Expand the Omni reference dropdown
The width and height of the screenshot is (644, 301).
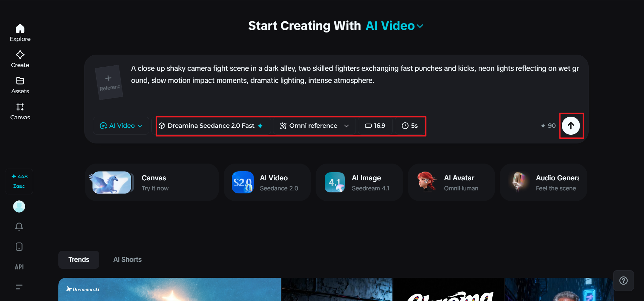(x=314, y=126)
